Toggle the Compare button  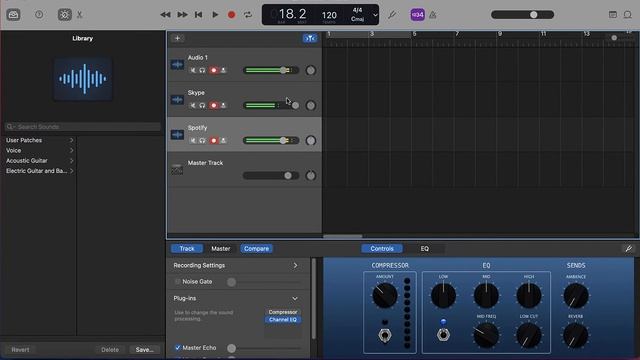(256, 249)
